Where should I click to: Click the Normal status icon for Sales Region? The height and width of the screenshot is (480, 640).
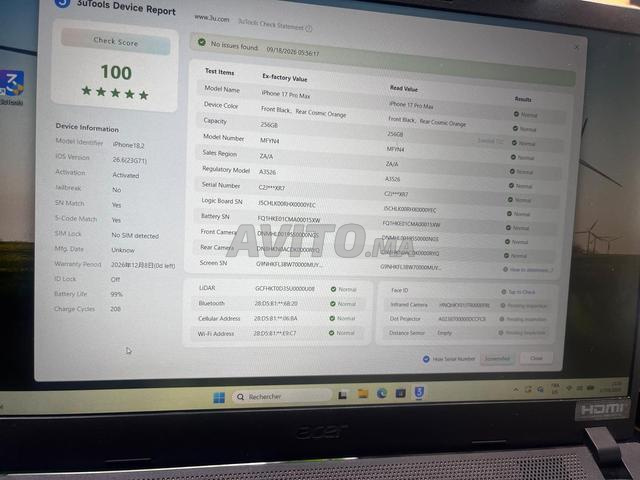click(x=512, y=171)
